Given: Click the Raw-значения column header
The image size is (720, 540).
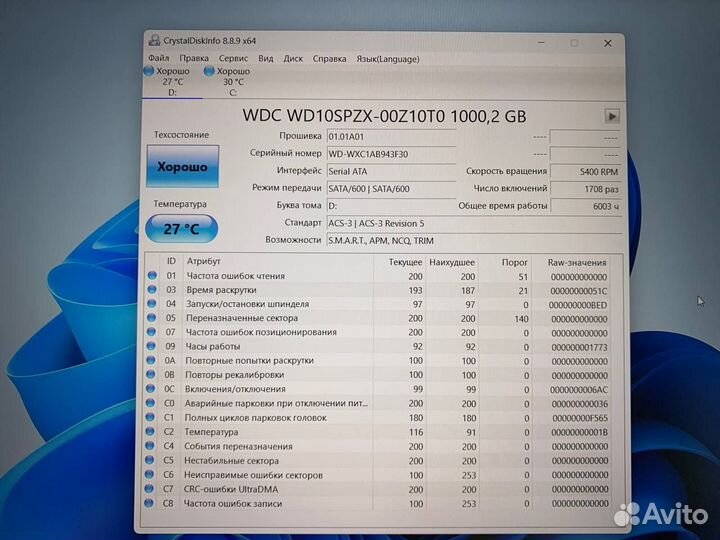Looking at the screenshot, I should pos(577,263).
